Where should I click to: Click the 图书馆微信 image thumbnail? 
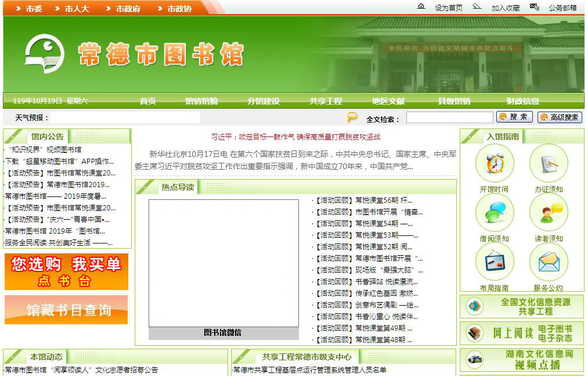point(223,263)
